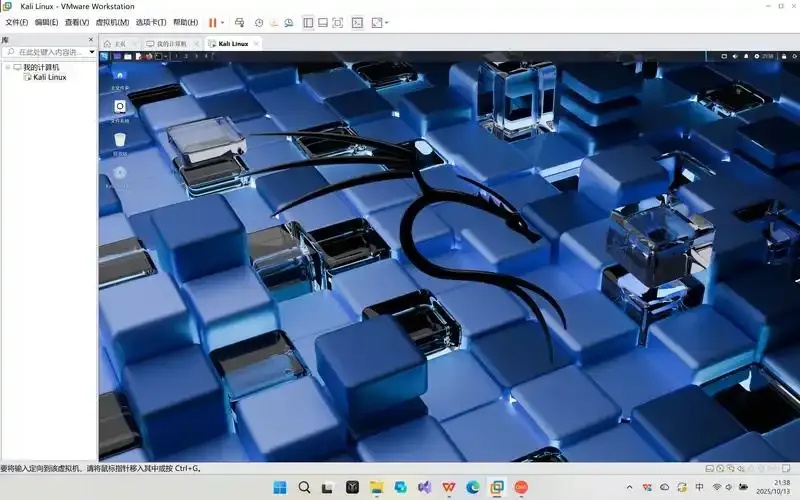
Task: Switch the 中 input method indicator
Action: pyautogui.click(x=699, y=487)
